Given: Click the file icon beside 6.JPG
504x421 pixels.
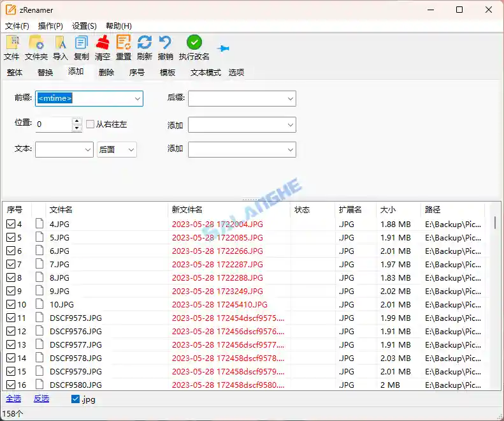Looking at the screenshot, I should tap(40, 251).
